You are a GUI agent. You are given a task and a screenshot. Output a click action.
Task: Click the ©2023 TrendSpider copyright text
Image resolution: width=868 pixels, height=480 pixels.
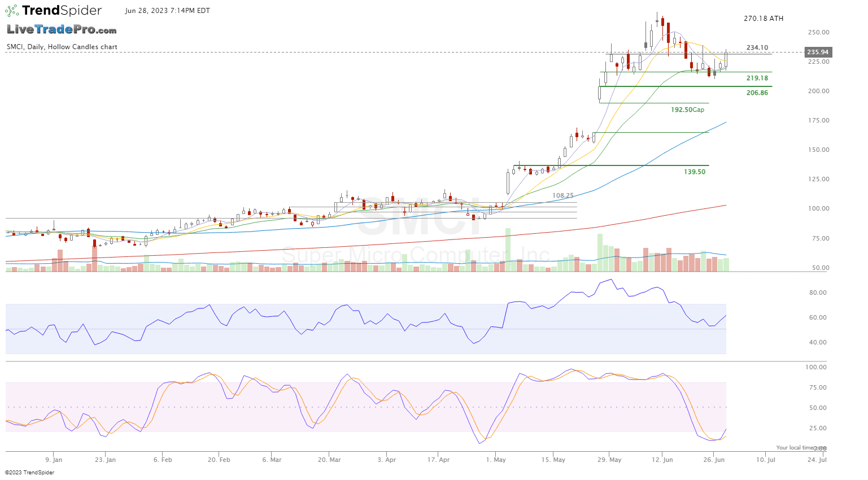coord(30,473)
